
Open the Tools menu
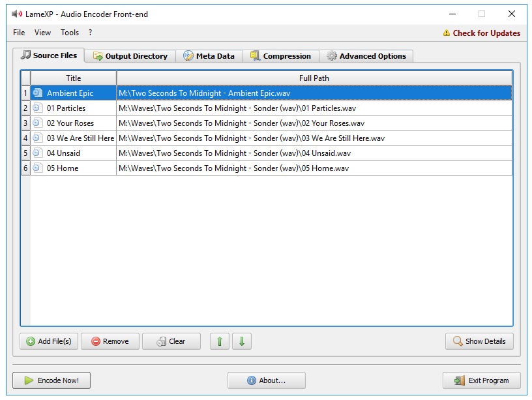pos(70,33)
